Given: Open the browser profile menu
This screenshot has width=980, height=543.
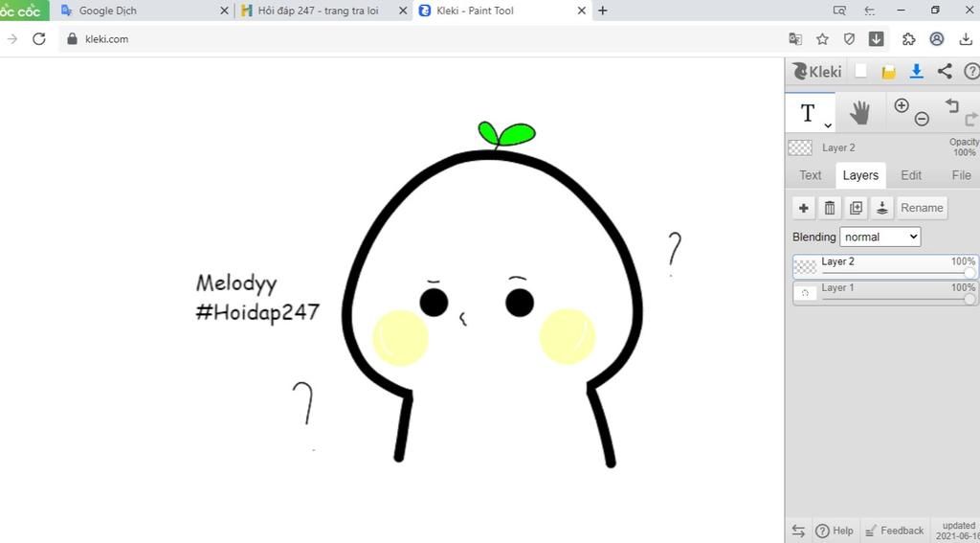Looking at the screenshot, I should click(936, 38).
